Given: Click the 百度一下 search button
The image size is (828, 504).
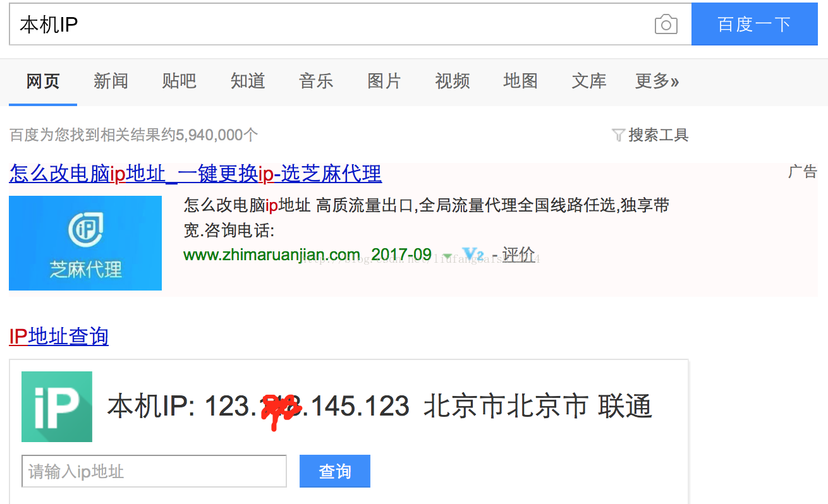Looking at the screenshot, I should coord(755,24).
